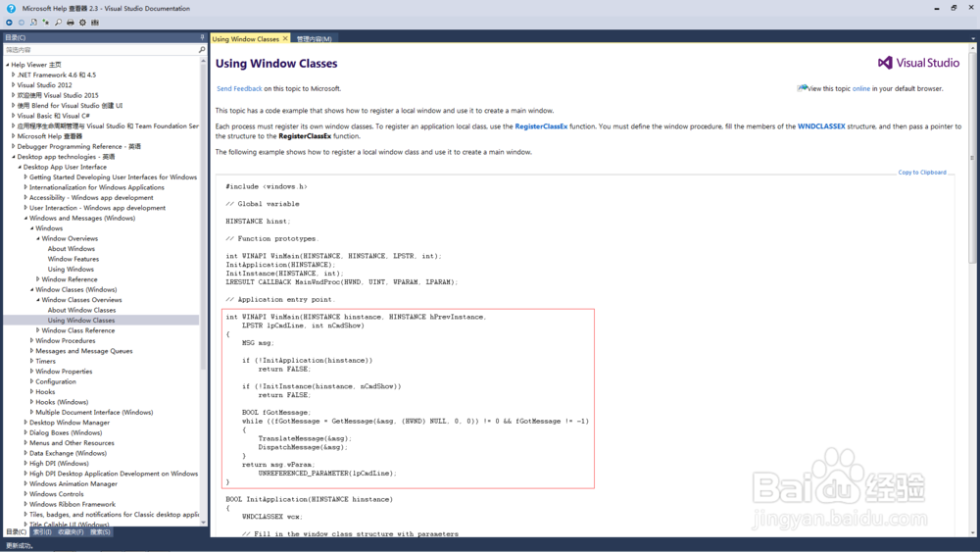This screenshot has width=980, height=552.
Task: Click scroll-down arrow of contents tree
Action: [203, 523]
